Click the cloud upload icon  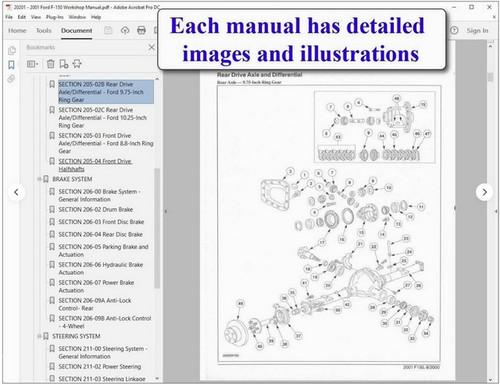coord(125,31)
